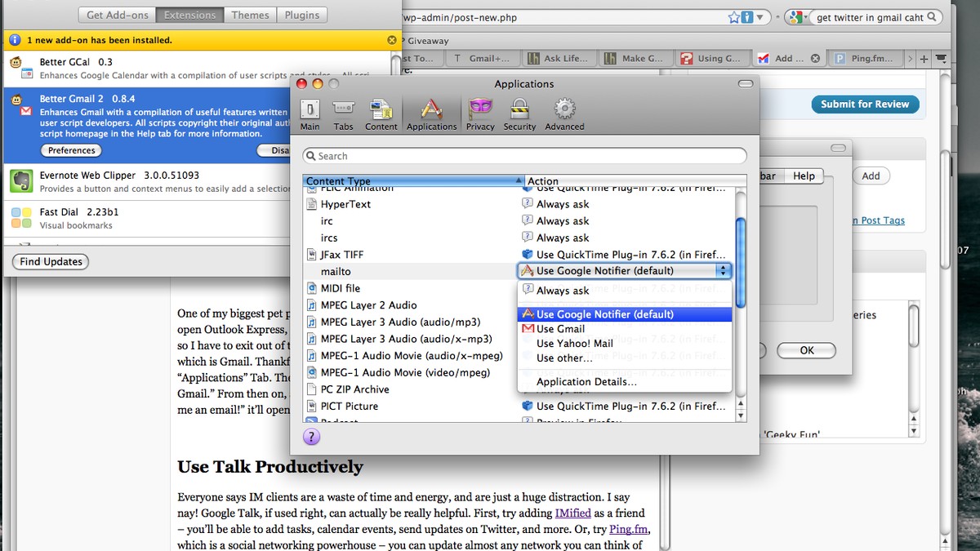
Task: Open the Advanced preferences pane
Action: click(x=564, y=114)
